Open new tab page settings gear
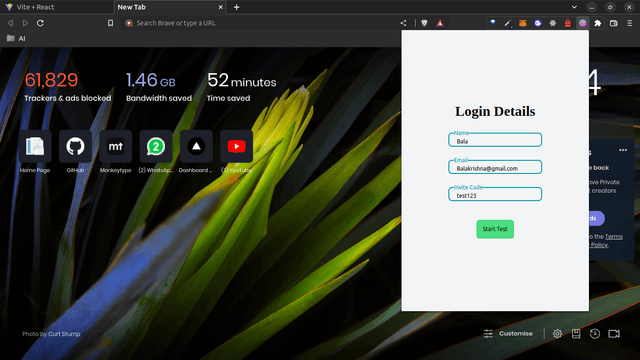640x360 pixels. pos(557,334)
